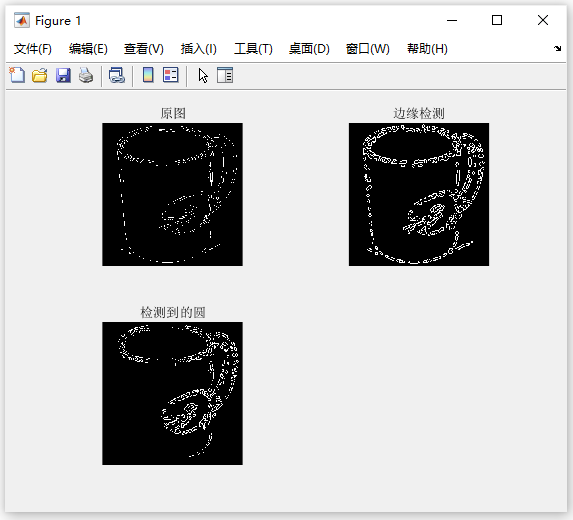
Task: Click the Link Plot toolbar icon
Action: 117,75
